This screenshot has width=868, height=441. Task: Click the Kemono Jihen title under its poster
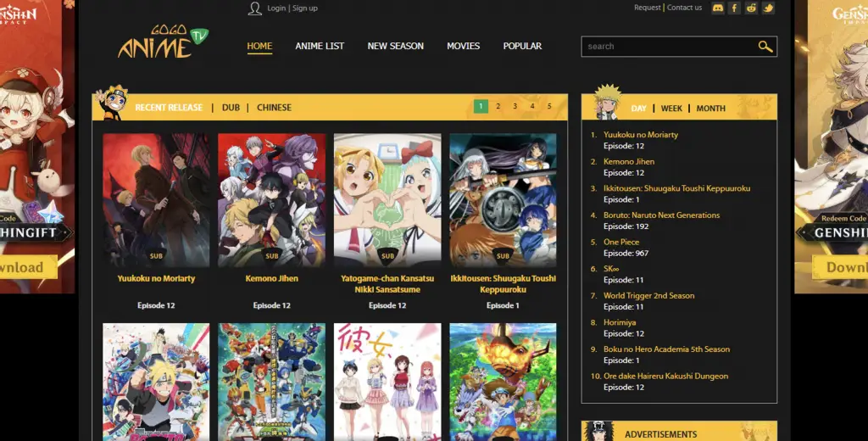click(272, 279)
